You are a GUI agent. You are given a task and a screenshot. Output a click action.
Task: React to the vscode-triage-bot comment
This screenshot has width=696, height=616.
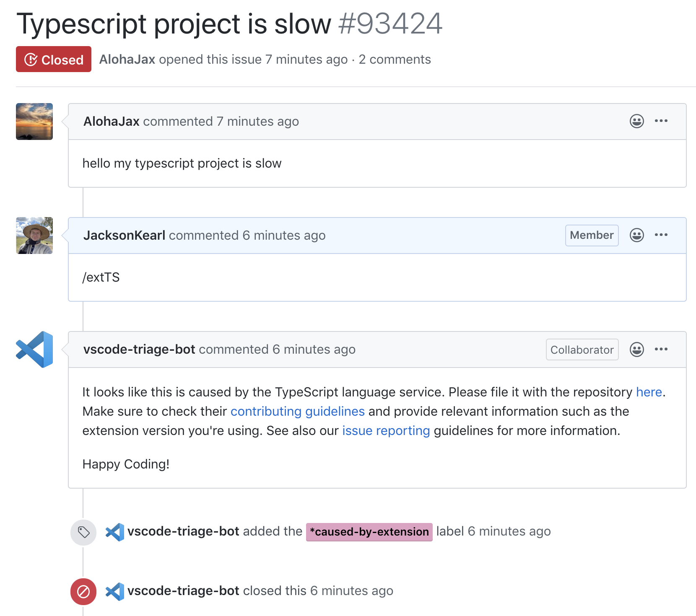[636, 349]
